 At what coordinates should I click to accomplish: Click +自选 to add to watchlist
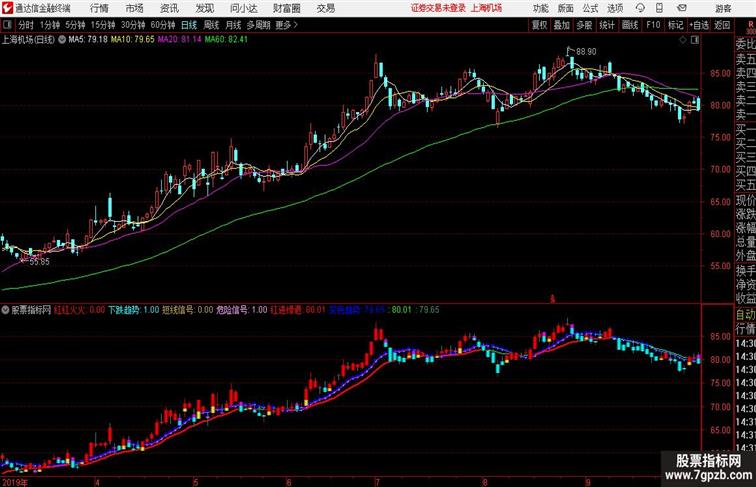[699, 25]
